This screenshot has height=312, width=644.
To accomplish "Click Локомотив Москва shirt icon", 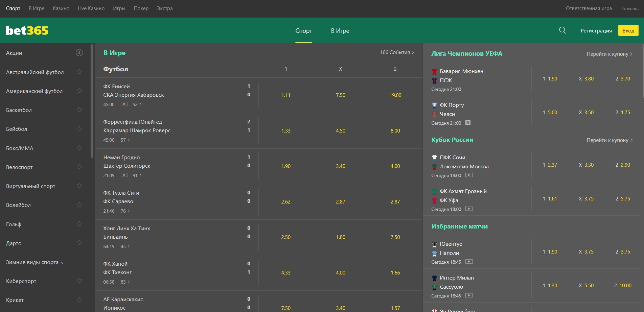I will pyautogui.click(x=434, y=167).
